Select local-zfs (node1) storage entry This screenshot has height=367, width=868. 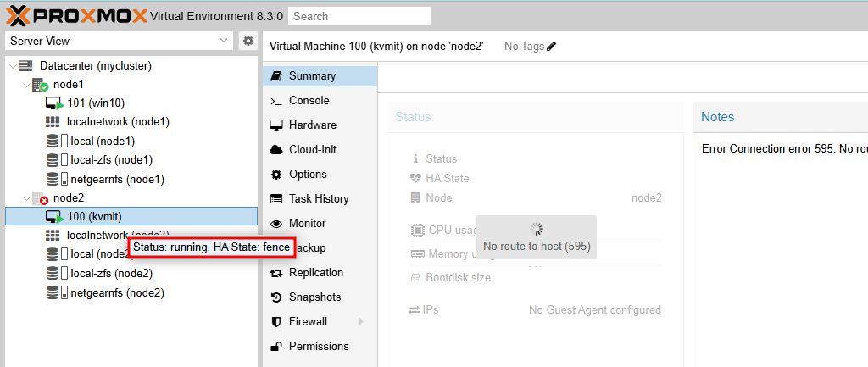coord(112,160)
